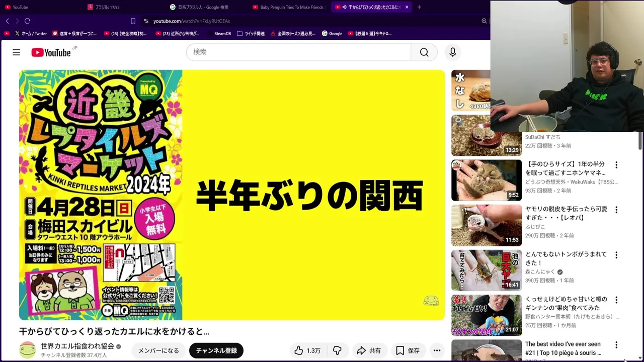Screen dimensions: 644x362
Task: Click the main video player
Action: coord(232,195)
